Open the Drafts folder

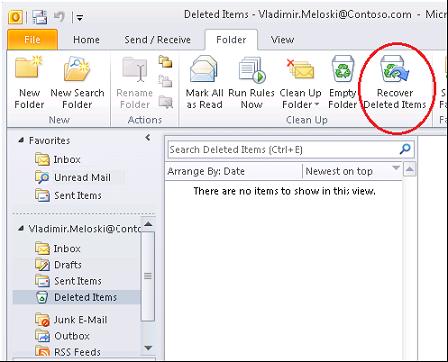(x=59, y=265)
